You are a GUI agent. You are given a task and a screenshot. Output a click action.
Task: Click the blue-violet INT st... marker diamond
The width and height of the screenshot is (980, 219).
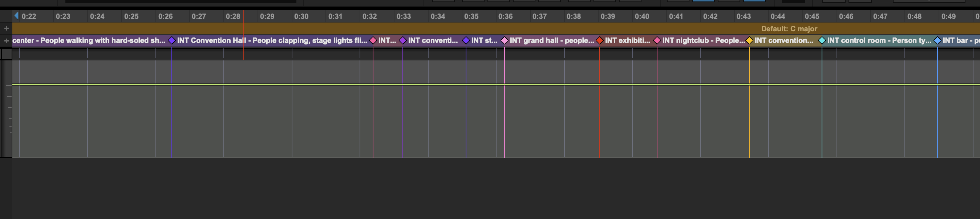tap(466, 41)
